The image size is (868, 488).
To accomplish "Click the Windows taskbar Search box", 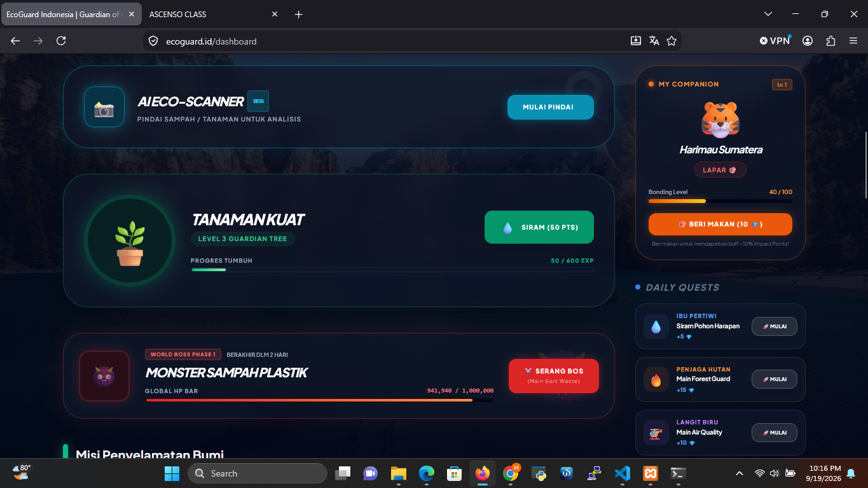I will coord(258,473).
